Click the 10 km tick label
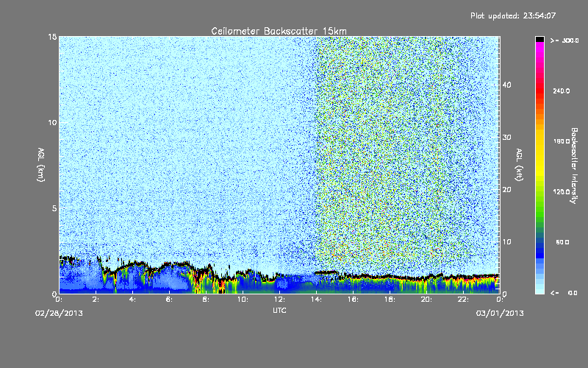 coord(52,123)
